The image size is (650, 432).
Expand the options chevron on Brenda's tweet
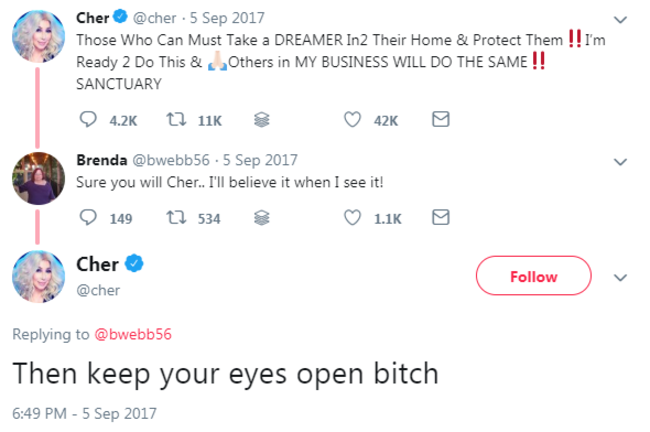[620, 160]
